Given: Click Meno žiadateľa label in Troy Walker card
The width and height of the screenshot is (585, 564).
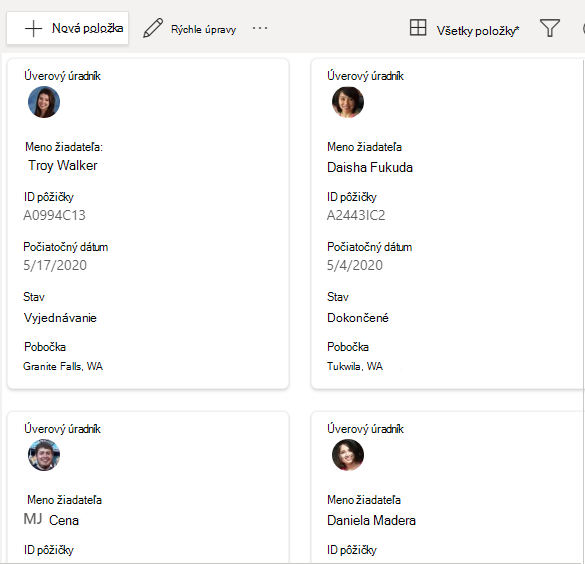Looking at the screenshot, I should point(64,147).
